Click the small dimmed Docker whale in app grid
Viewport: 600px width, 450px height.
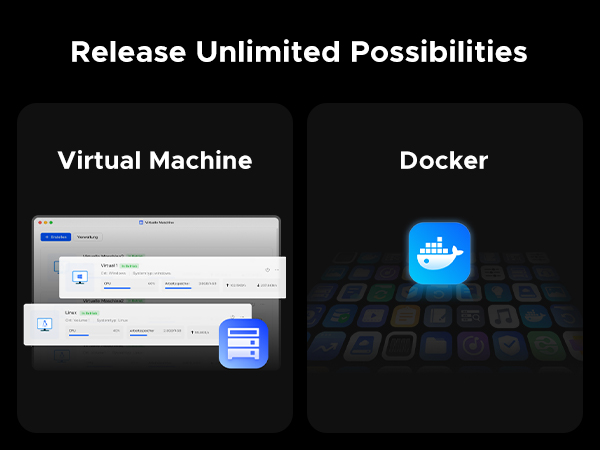pyautogui.click(x=535, y=316)
